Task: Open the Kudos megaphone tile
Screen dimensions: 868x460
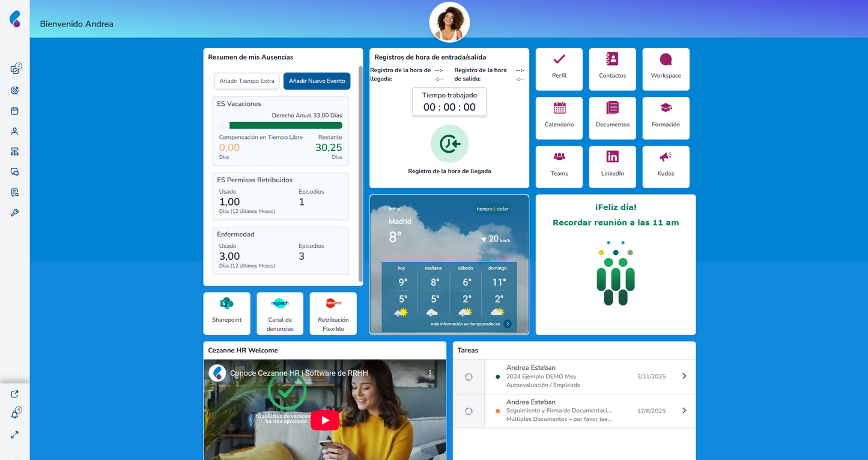Action: [666, 167]
